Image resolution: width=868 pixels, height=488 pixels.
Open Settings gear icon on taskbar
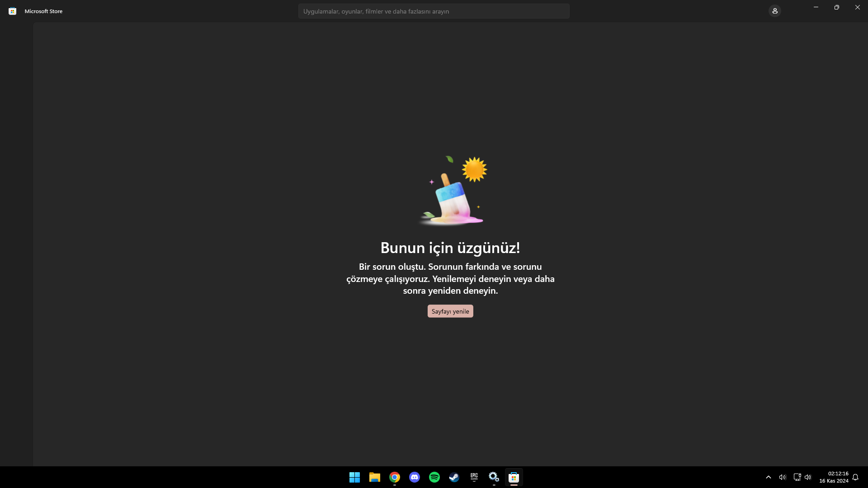coord(494,477)
